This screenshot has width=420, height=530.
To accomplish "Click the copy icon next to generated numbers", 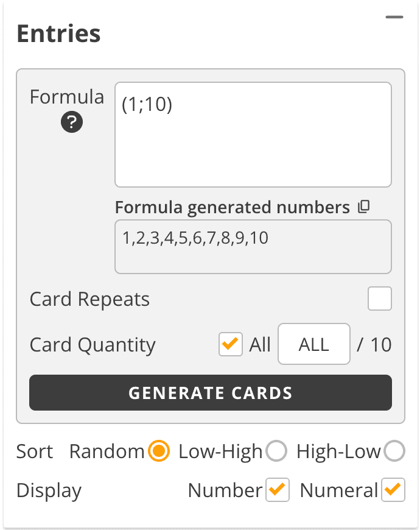I will [363, 207].
